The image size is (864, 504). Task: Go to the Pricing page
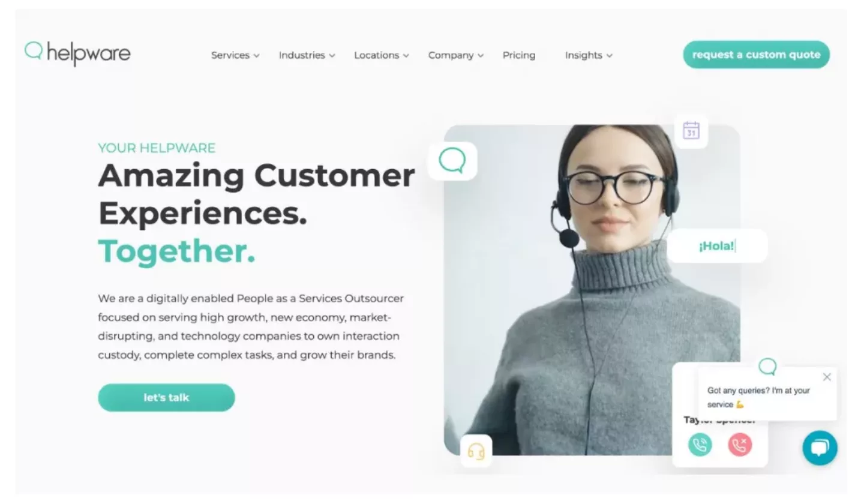pyautogui.click(x=519, y=55)
